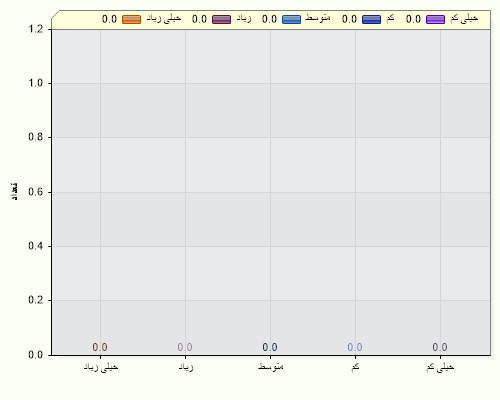
Task: Select the خیلی زیاد legend label text
Action: (x=164, y=18)
